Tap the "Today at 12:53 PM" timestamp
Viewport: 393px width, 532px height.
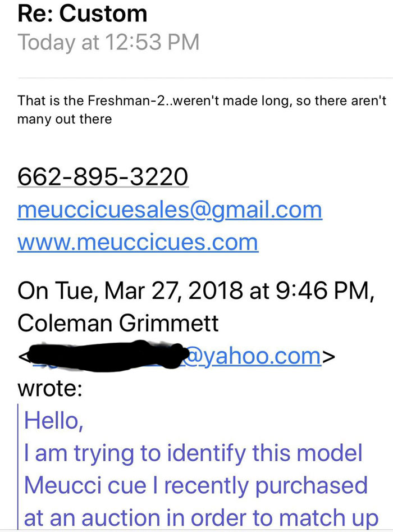108,42
